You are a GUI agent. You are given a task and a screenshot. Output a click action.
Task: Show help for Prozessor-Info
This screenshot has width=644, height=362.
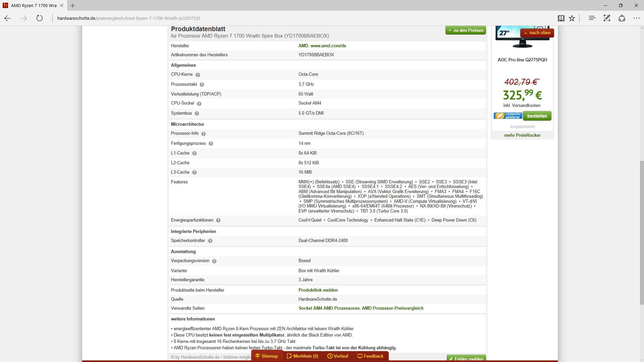(x=203, y=134)
